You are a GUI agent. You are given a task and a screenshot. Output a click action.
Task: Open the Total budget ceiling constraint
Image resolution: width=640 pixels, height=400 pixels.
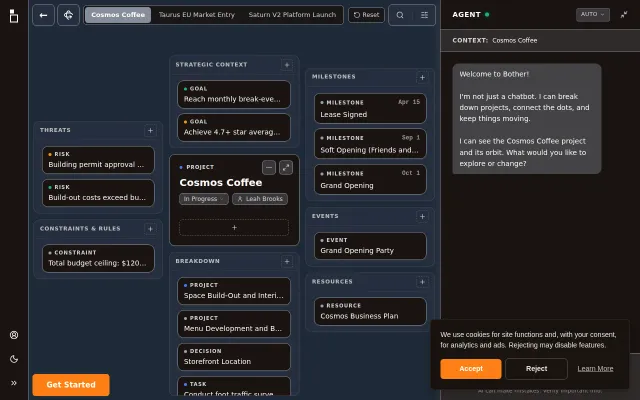click(98, 259)
